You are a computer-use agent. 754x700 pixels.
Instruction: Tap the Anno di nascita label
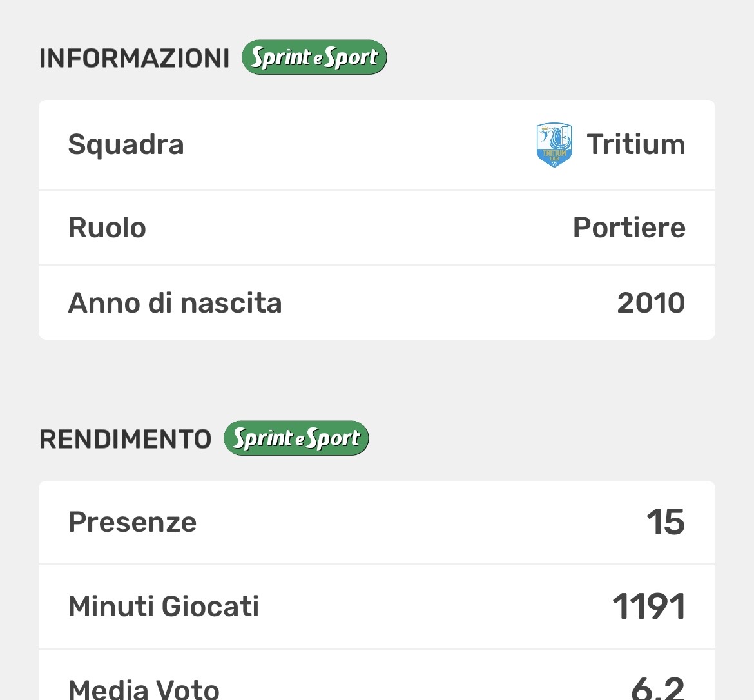(175, 303)
